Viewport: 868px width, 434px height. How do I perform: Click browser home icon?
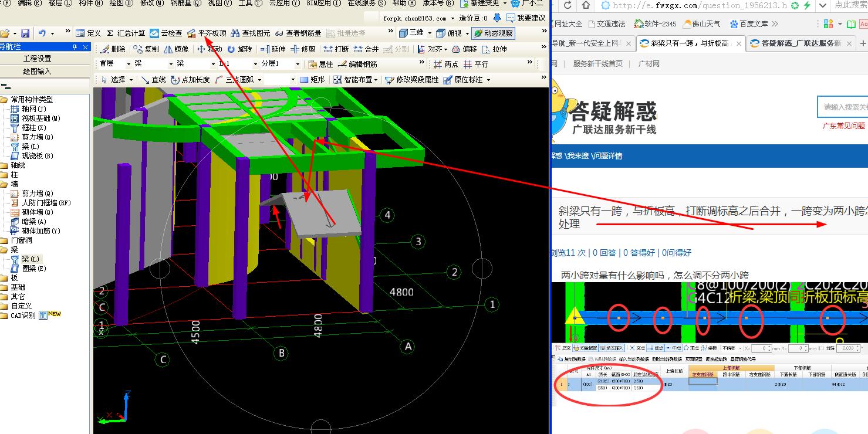click(586, 6)
